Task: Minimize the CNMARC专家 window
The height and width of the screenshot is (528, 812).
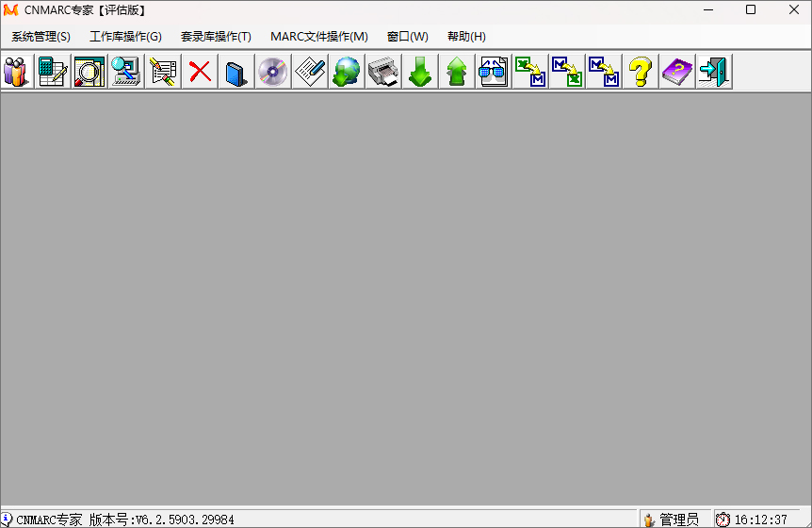Action: 708,9
